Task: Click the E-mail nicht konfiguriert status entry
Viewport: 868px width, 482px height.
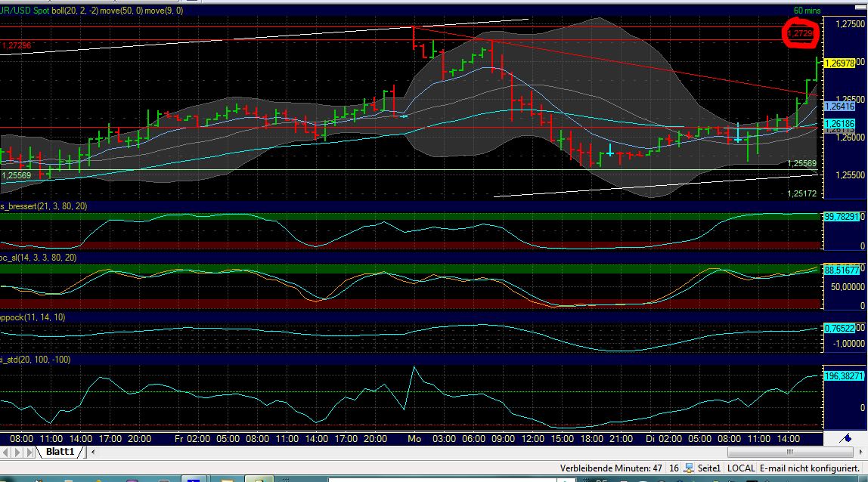Action: point(808,468)
